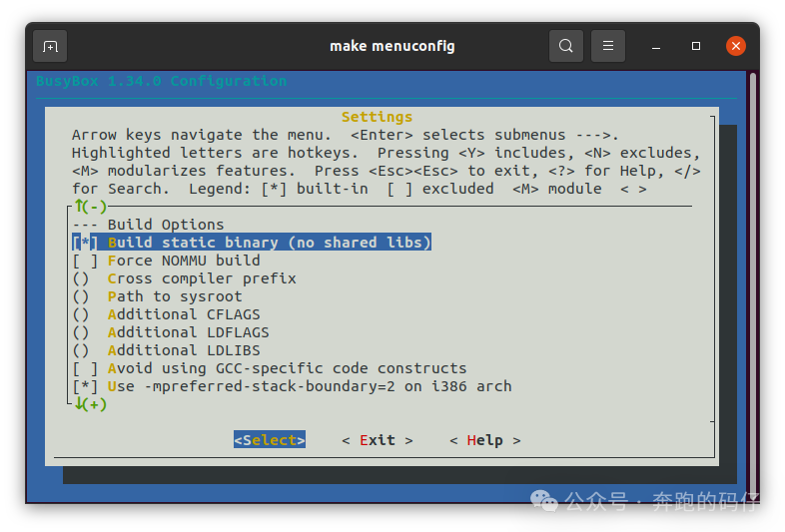Select Additional LDLIBS entry
Viewport: 785px width, 532px height.
click(x=166, y=350)
